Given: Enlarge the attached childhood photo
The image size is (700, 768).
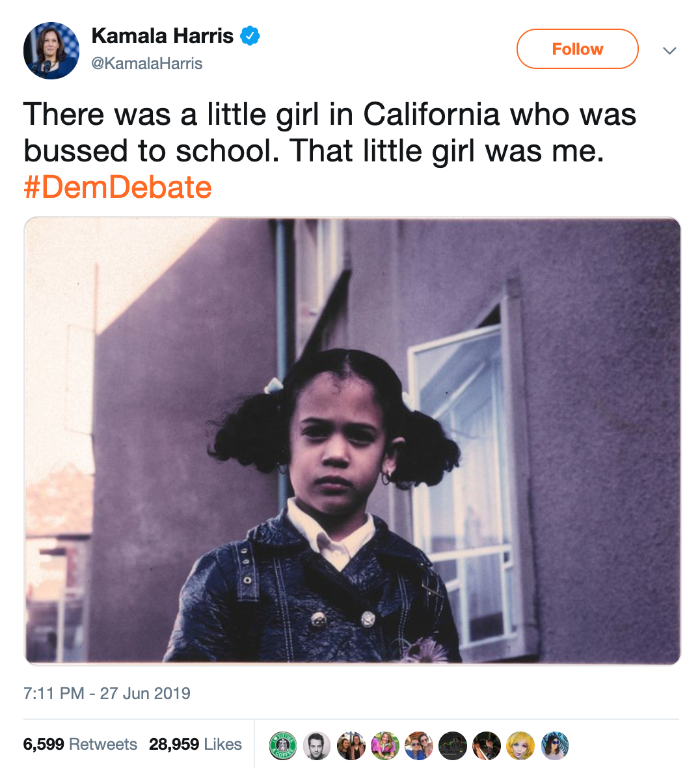Looking at the screenshot, I should (352, 441).
